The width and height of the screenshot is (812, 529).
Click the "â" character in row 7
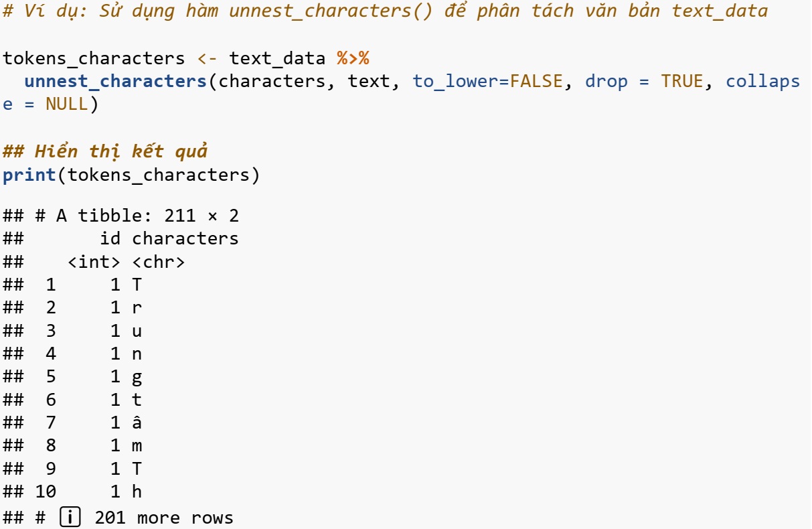(x=137, y=423)
